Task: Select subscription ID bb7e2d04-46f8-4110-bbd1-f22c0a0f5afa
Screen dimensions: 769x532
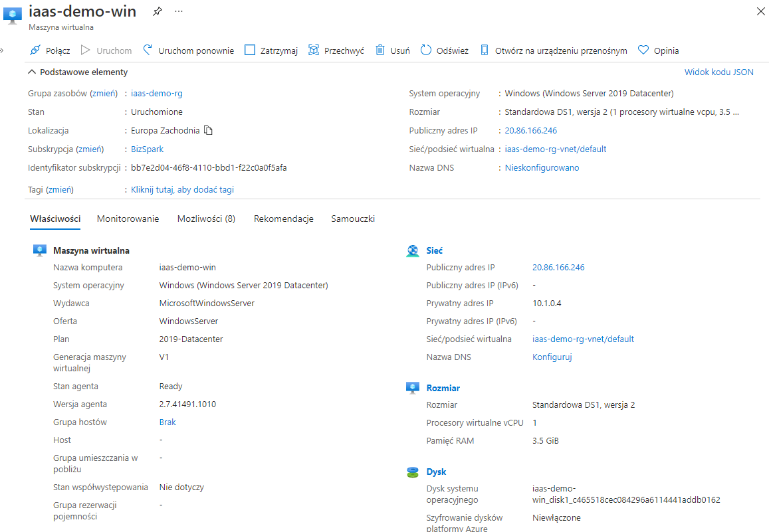Action: tap(209, 167)
